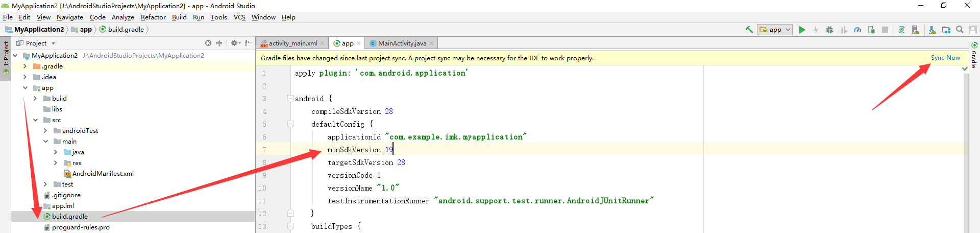This screenshot has height=233, width=980.
Task: Click Run with Coverage icon
Action: (x=843, y=30)
